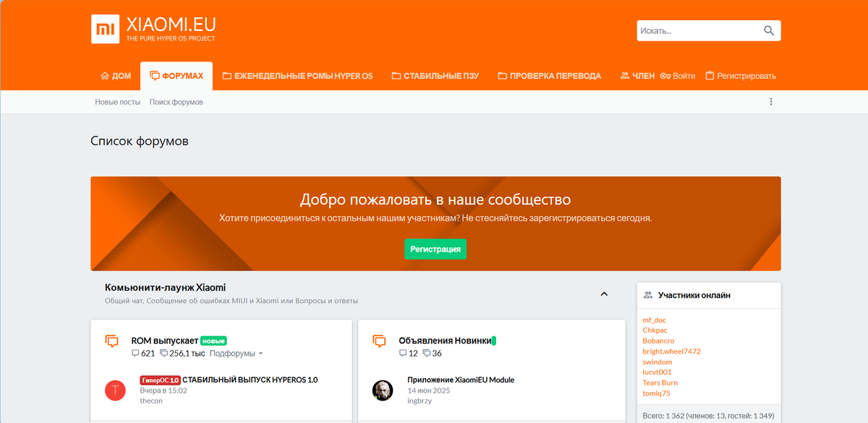This screenshot has height=423, width=868.
Task: Open the Объявления Новинки forum
Action: pos(446,341)
